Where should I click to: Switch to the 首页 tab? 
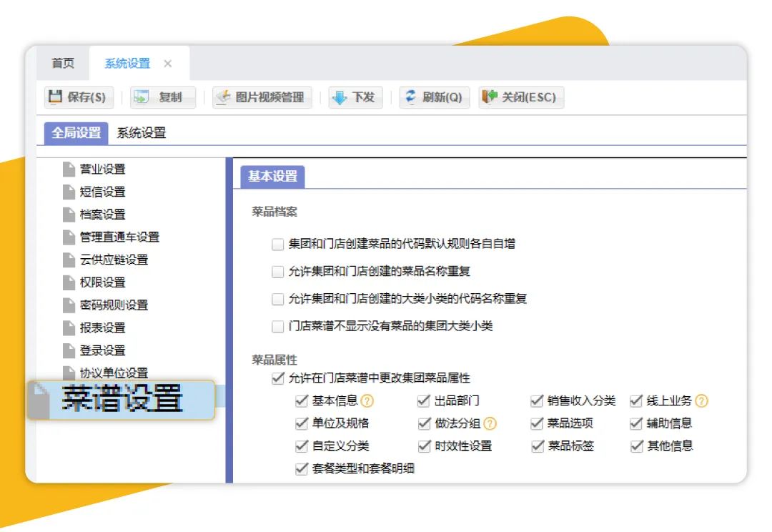click(63, 64)
